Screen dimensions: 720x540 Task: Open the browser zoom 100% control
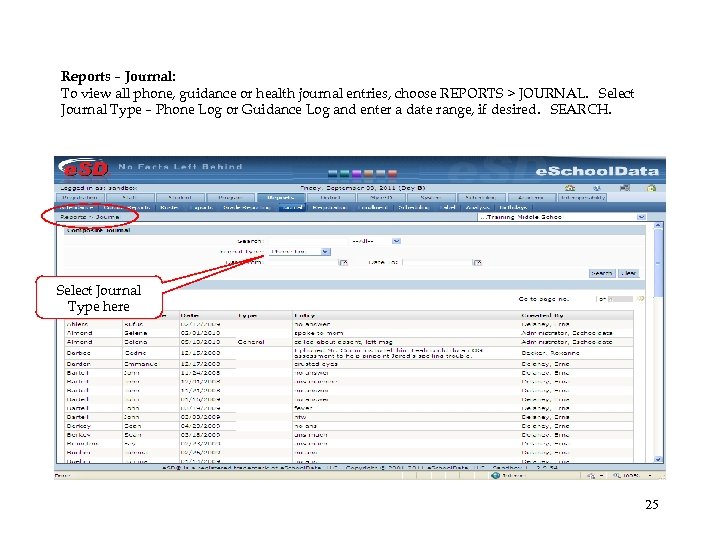pos(633,476)
